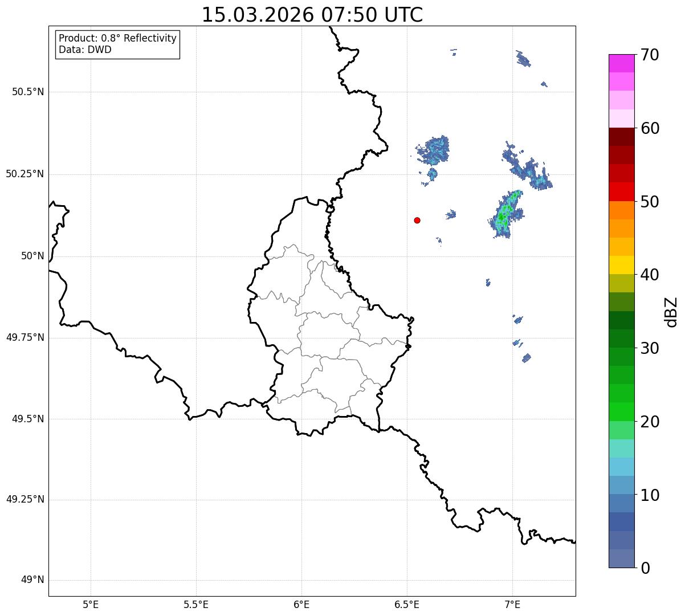
Task: Click the 49.75°N latitude label
Action: coord(25,337)
